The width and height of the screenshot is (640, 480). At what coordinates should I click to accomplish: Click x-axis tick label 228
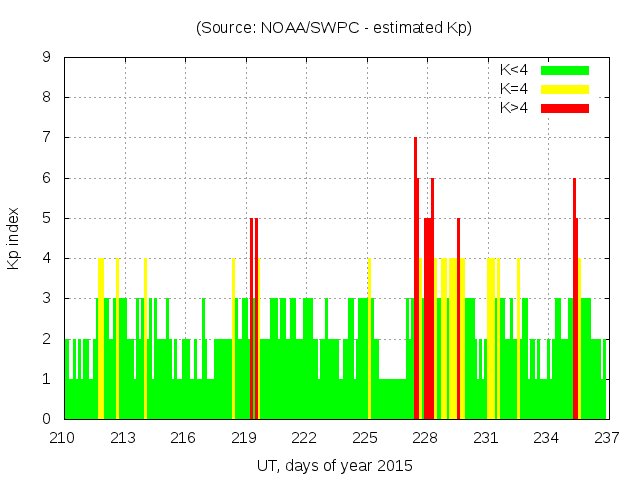[425, 437]
